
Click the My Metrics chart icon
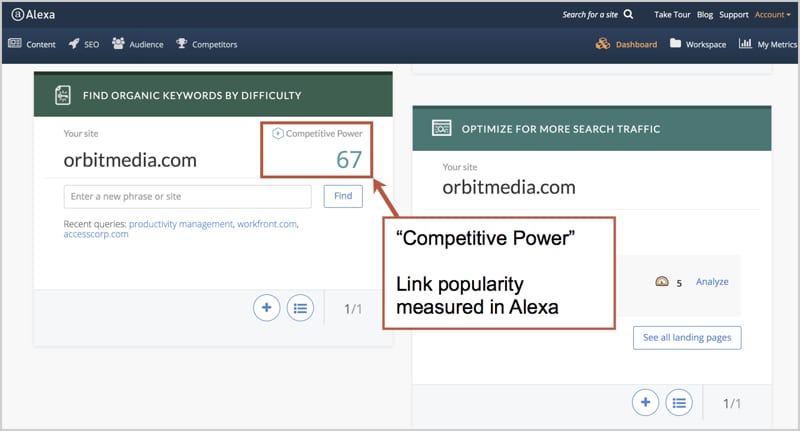(745, 43)
